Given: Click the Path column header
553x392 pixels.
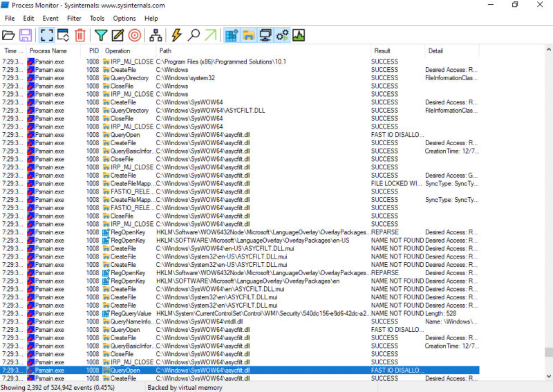Looking at the screenshot, I should tap(263, 50).
